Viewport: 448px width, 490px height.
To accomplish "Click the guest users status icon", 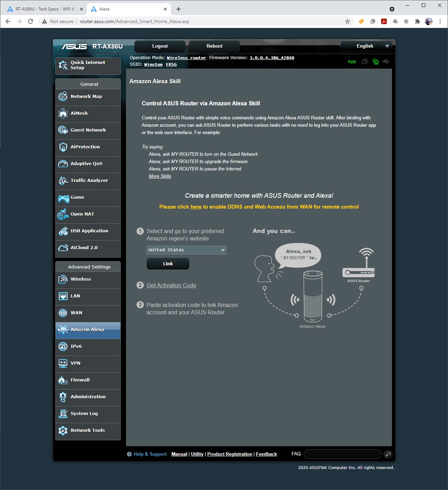I will pos(365,62).
